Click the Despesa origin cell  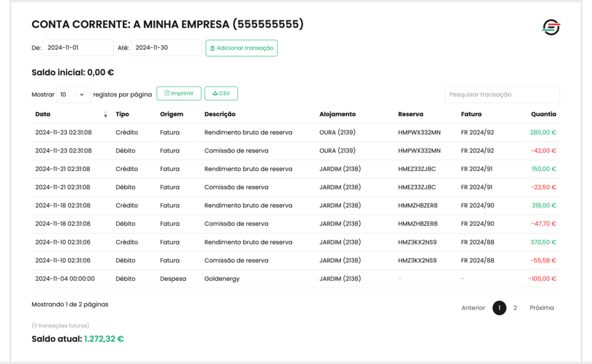tap(173, 278)
